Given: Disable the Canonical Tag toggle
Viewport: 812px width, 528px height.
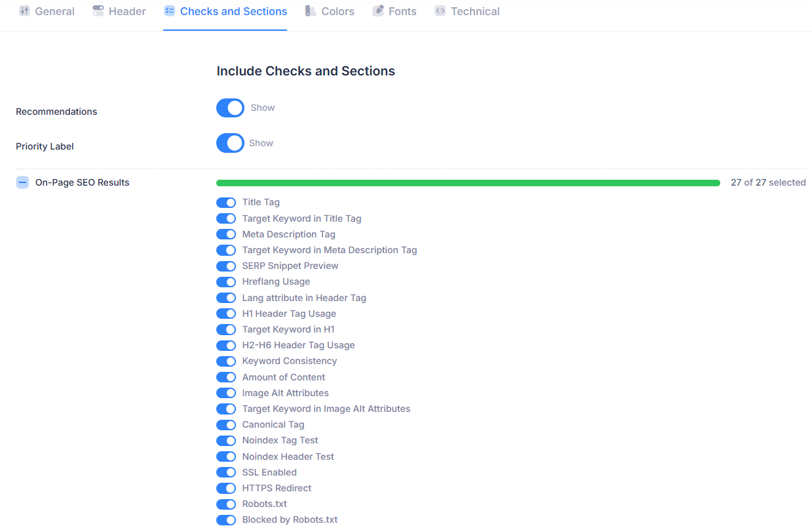Looking at the screenshot, I should (x=226, y=425).
